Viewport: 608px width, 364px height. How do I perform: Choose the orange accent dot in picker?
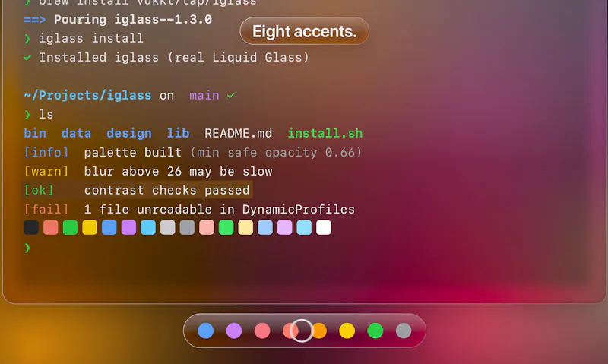pyautogui.click(x=320, y=331)
